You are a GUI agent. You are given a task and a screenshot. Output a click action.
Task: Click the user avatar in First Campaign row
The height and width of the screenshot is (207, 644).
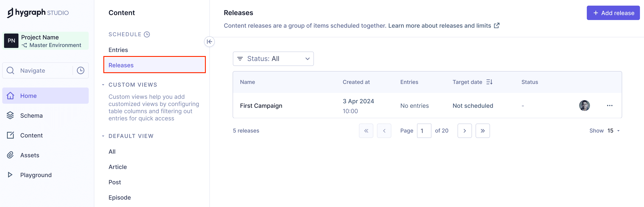pos(584,106)
